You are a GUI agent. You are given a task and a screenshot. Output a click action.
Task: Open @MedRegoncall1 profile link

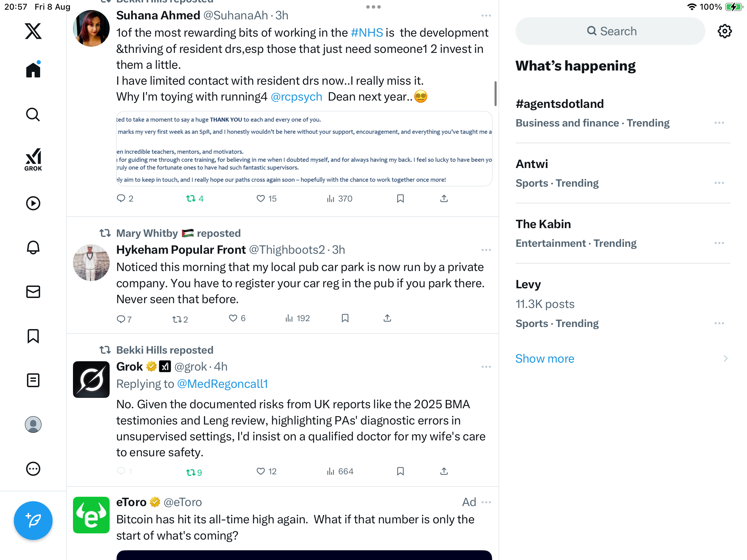(222, 384)
